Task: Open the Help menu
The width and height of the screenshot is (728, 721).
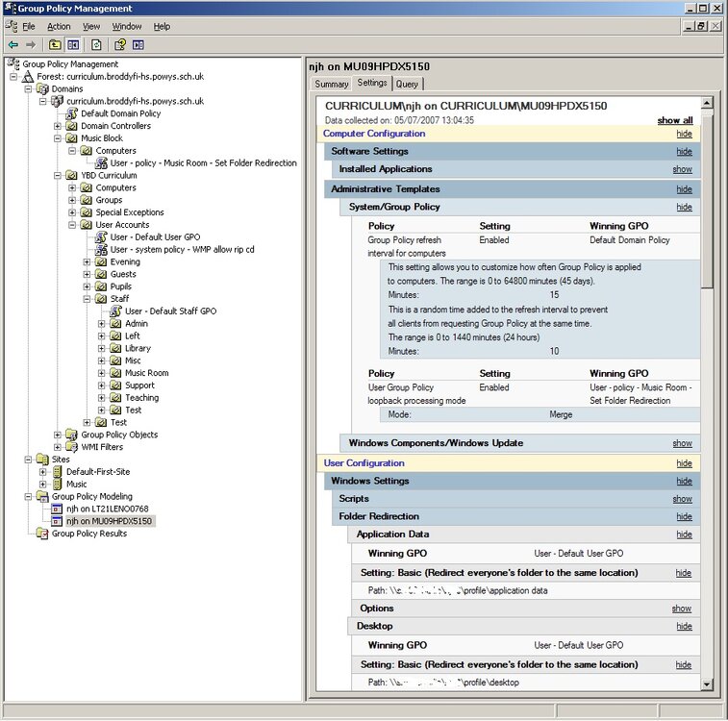Action: 162,27
